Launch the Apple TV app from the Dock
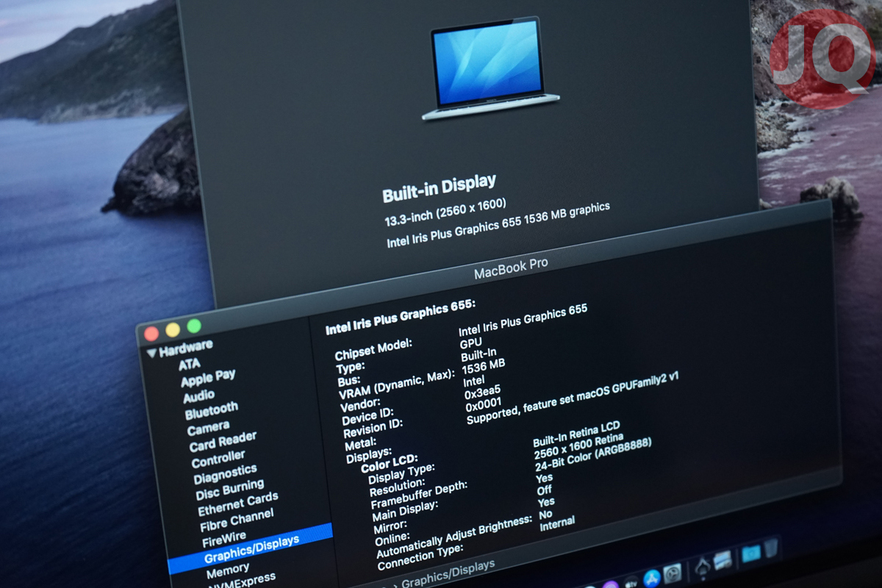The width and height of the screenshot is (882, 588). click(630, 581)
